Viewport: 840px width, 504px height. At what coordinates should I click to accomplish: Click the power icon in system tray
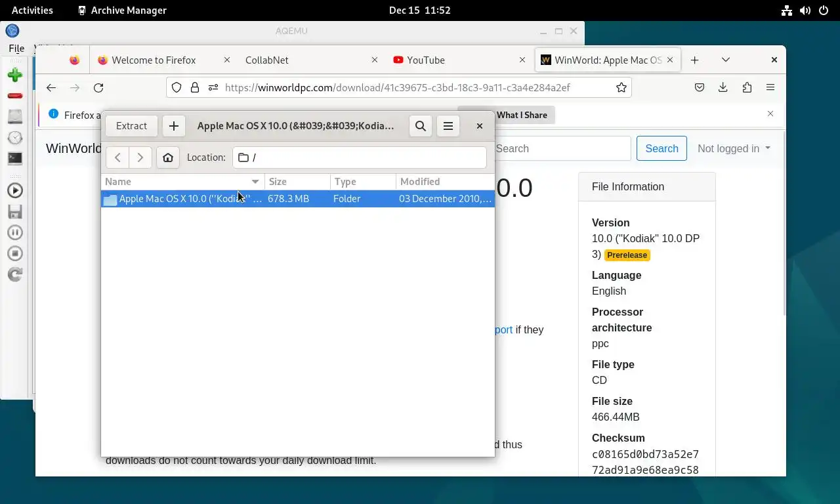(824, 10)
